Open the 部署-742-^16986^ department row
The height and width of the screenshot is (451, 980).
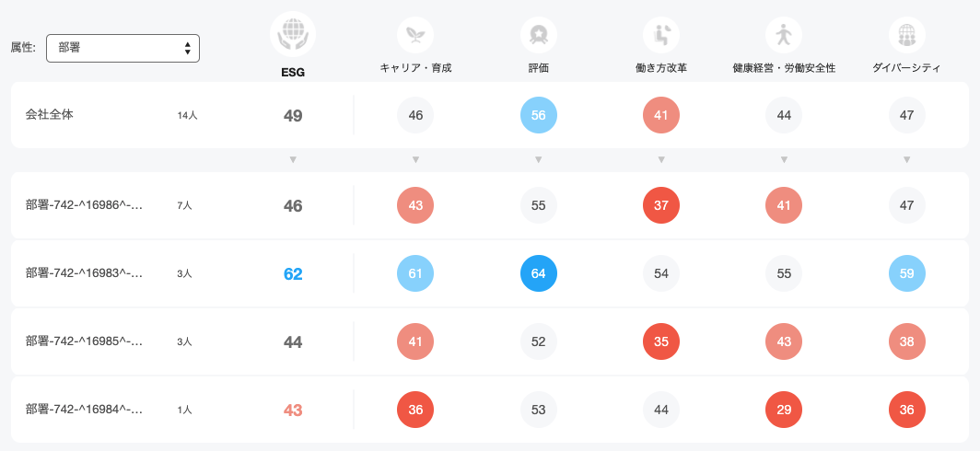click(490, 205)
